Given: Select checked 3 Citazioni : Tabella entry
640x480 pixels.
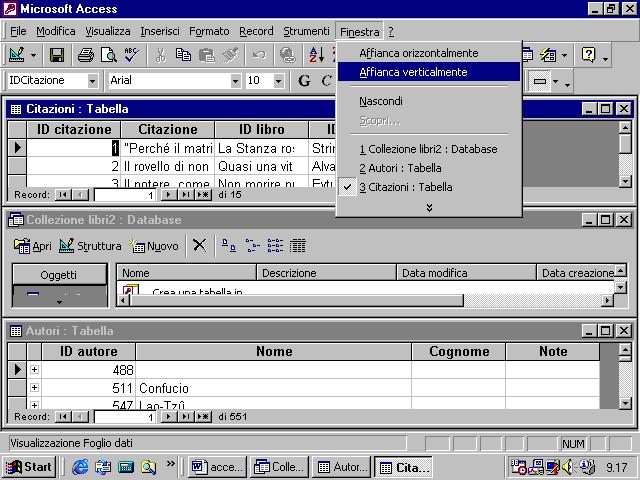Looking at the screenshot, I should click(429, 187).
